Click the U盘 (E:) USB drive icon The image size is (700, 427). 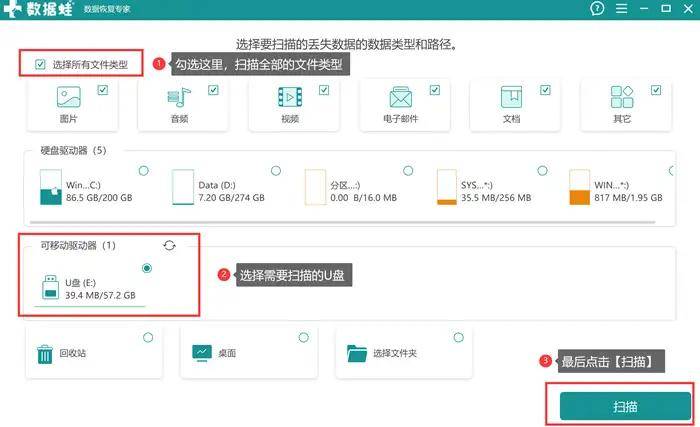50,287
